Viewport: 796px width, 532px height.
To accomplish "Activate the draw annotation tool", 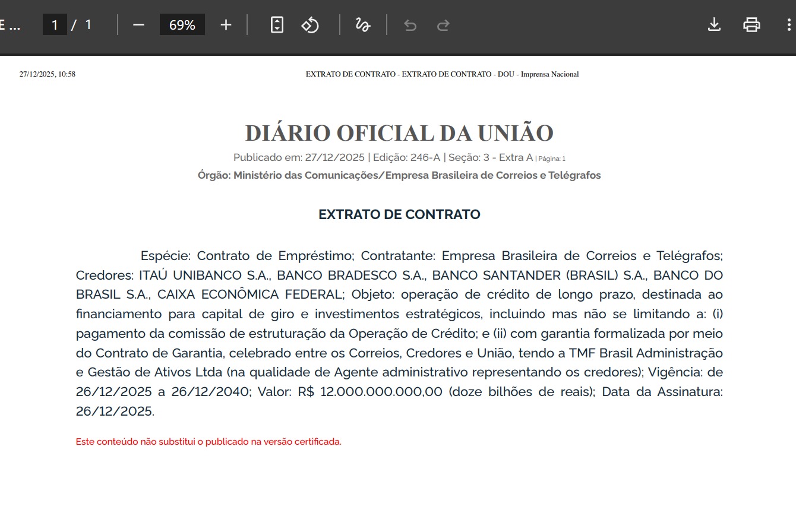I will (x=362, y=25).
